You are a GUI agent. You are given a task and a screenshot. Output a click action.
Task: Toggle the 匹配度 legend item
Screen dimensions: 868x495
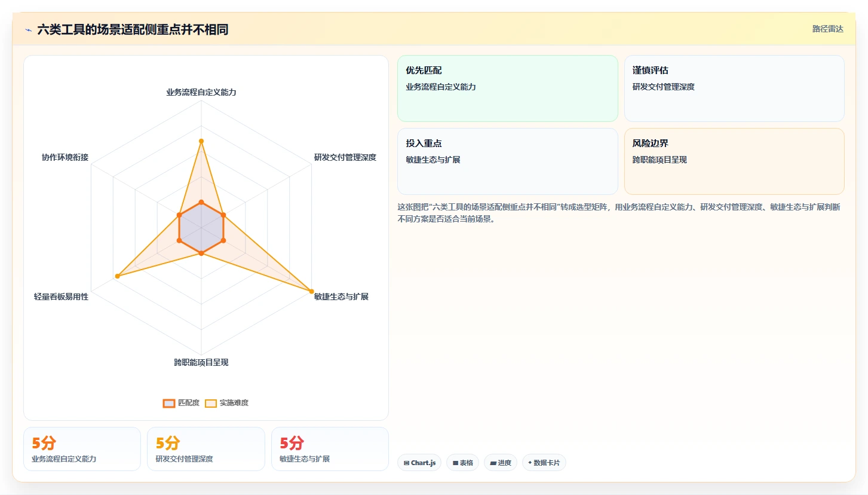pyautogui.click(x=181, y=403)
